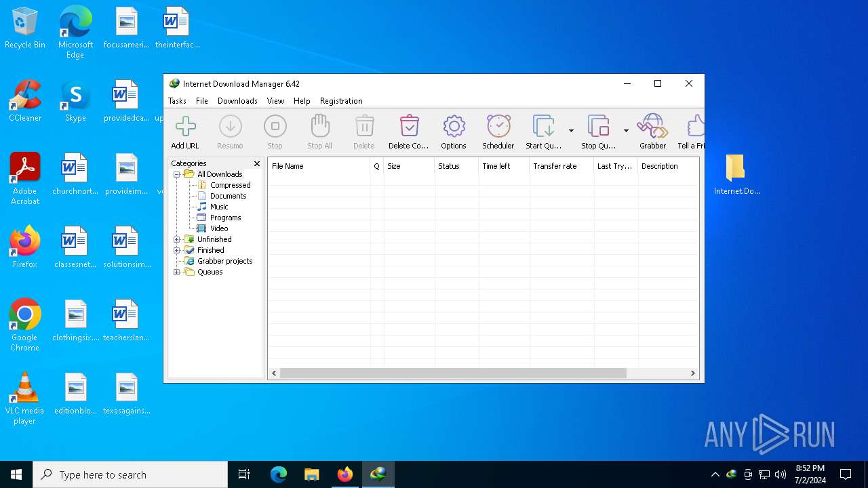The width and height of the screenshot is (868, 488).
Task: Click the scrollbar left arrow
Action: click(274, 373)
